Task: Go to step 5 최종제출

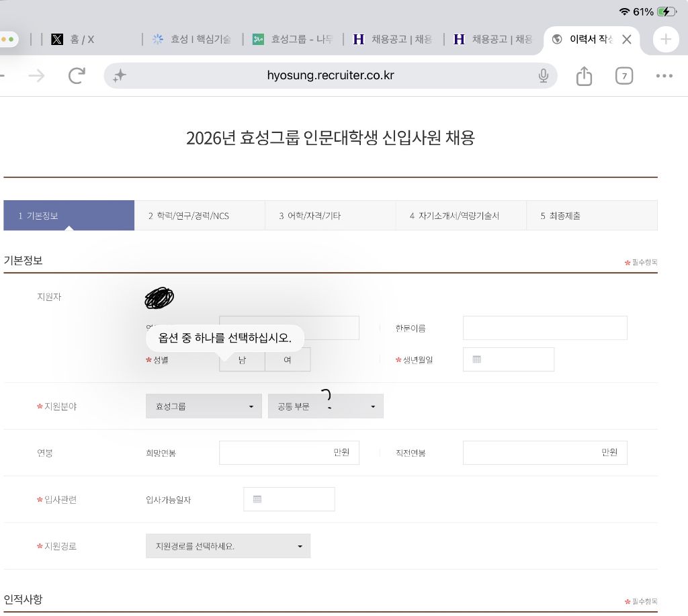Action: [592, 216]
